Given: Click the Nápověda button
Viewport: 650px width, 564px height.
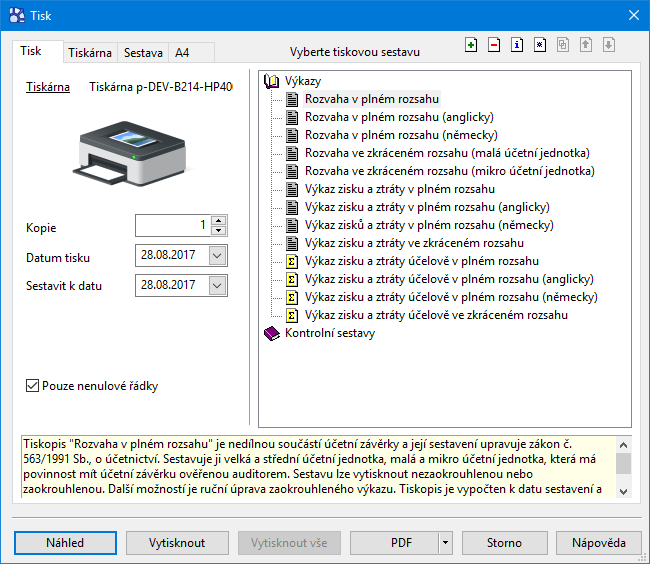Looking at the screenshot, I should (599, 542).
